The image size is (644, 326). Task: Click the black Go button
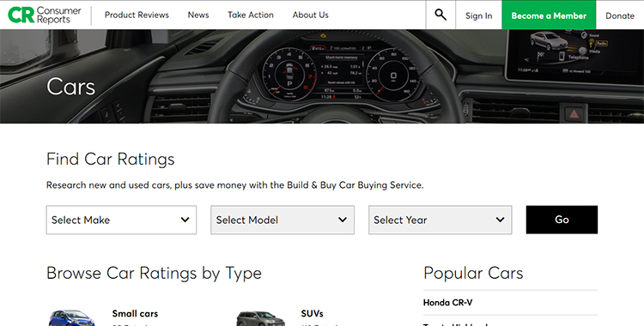coord(562,220)
